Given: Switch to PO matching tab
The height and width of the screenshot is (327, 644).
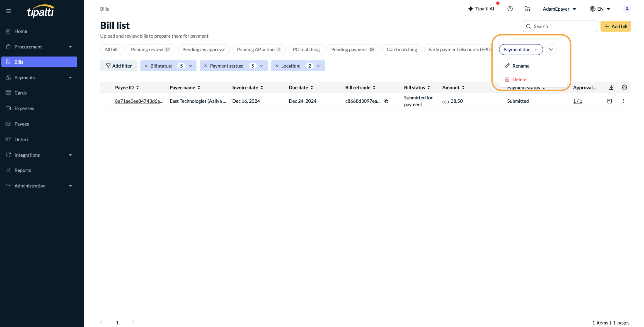Looking at the screenshot, I should click(x=306, y=49).
